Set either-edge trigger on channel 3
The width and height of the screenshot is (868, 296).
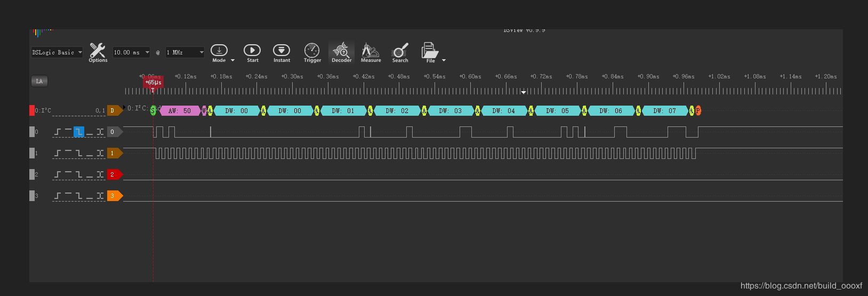[x=100, y=196]
